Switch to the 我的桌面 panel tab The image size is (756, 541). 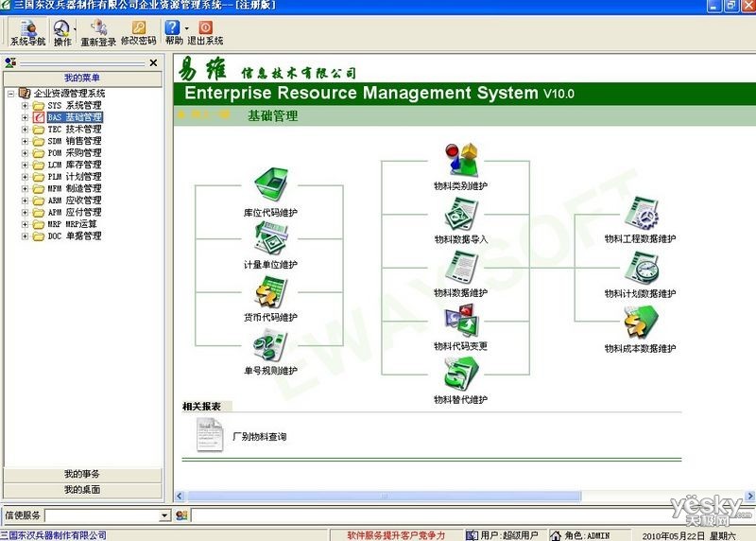coord(82,490)
